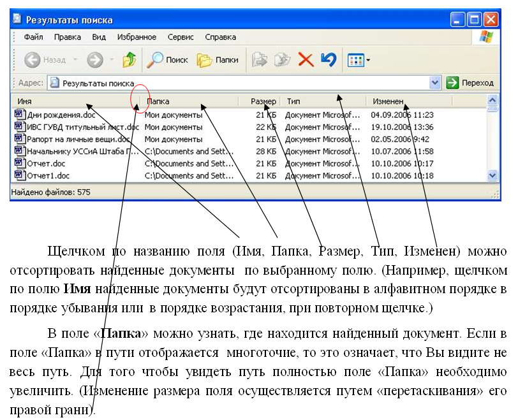The image size is (518, 420).
Task: Minimize the Результаты поиска window
Action: pyautogui.click(x=457, y=20)
